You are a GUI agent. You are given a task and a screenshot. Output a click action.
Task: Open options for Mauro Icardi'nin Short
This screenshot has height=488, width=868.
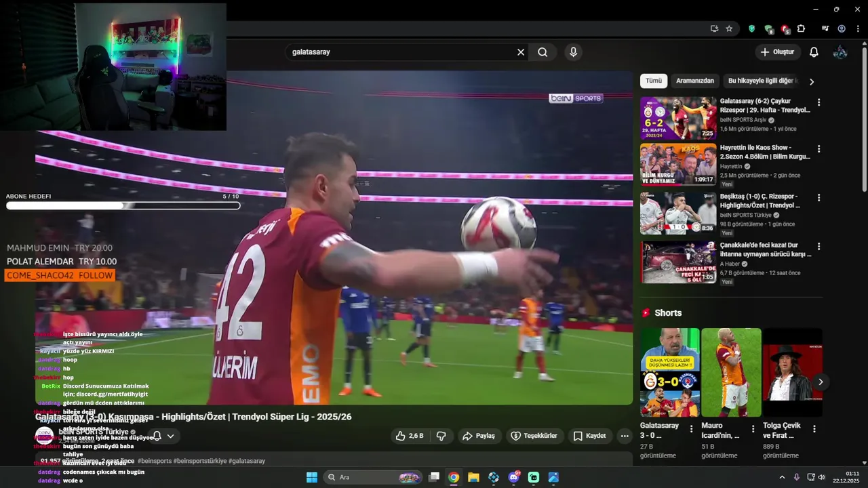click(x=753, y=428)
